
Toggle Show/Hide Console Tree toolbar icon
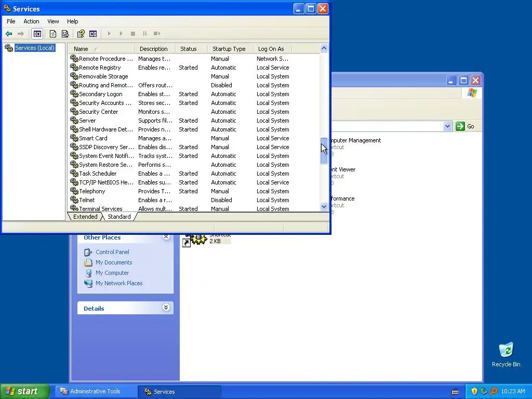pyautogui.click(x=37, y=34)
